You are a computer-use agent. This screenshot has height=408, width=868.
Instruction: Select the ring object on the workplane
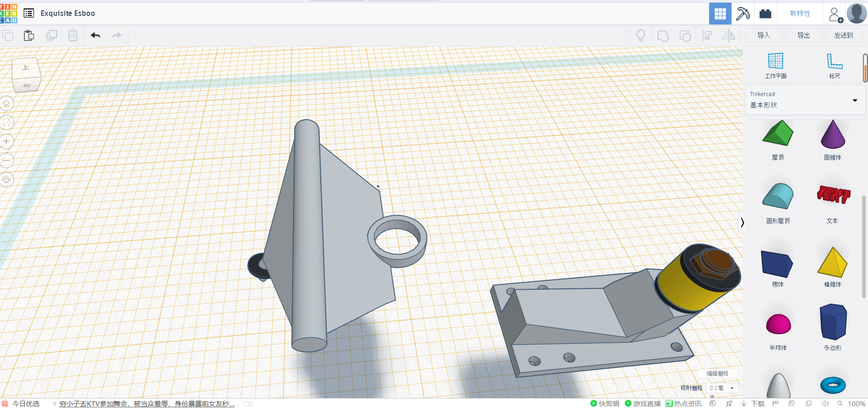(397, 241)
